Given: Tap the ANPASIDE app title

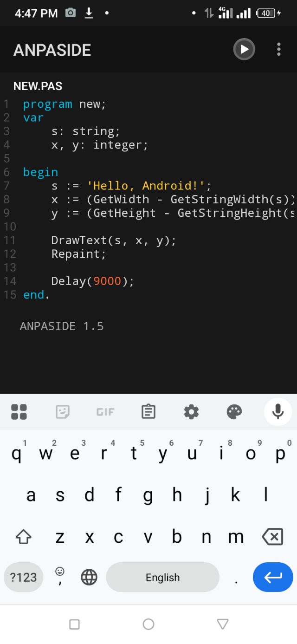Looking at the screenshot, I should pos(52,50).
